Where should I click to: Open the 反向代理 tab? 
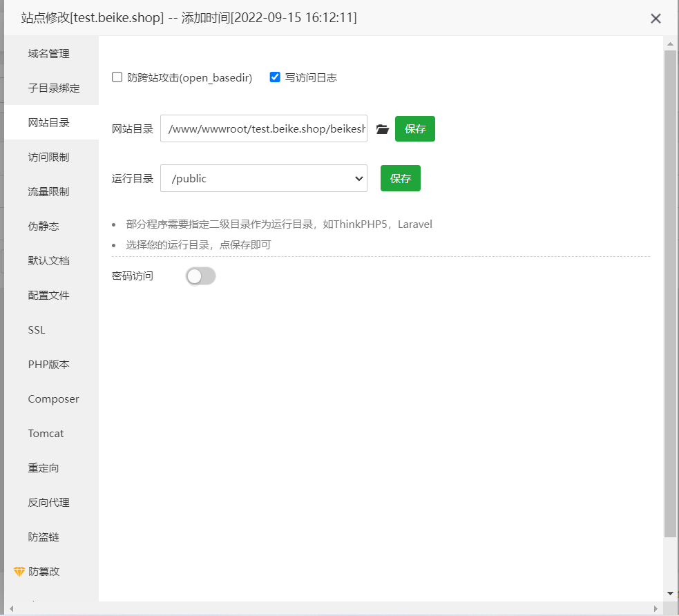tap(52, 503)
